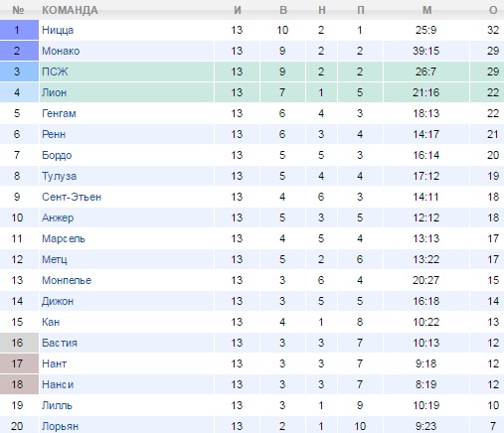504x433 pixels.
Task: Click the Ренн team link
Action: pyautogui.click(x=54, y=134)
